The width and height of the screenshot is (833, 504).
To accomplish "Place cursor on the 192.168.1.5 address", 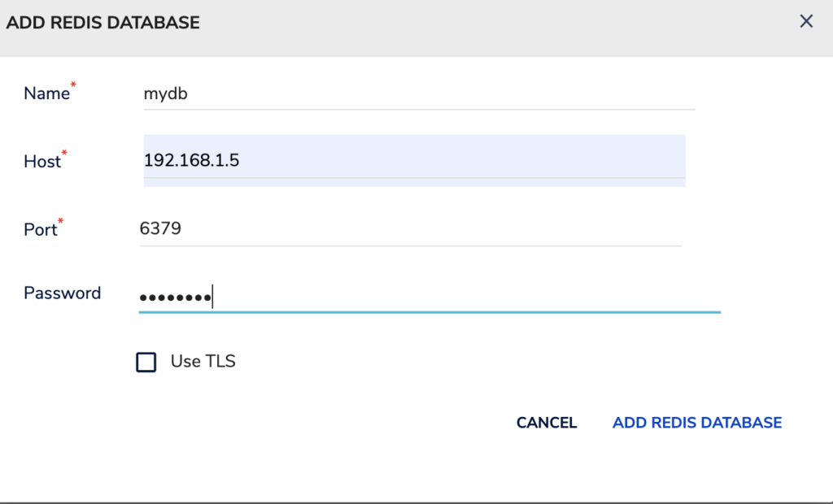I will 192,160.
